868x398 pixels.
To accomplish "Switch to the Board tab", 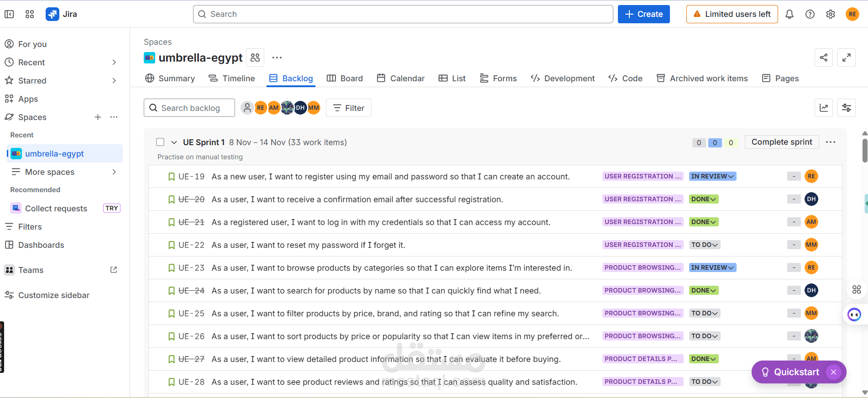I will point(345,79).
